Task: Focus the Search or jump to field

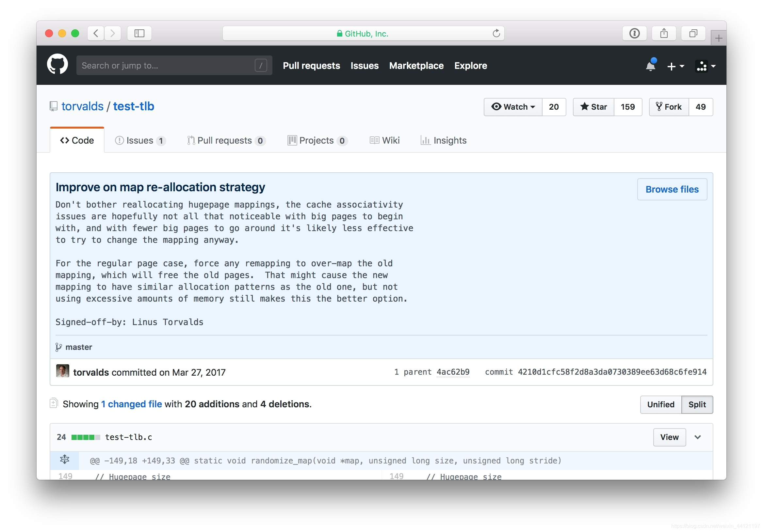Action: pyautogui.click(x=166, y=65)
